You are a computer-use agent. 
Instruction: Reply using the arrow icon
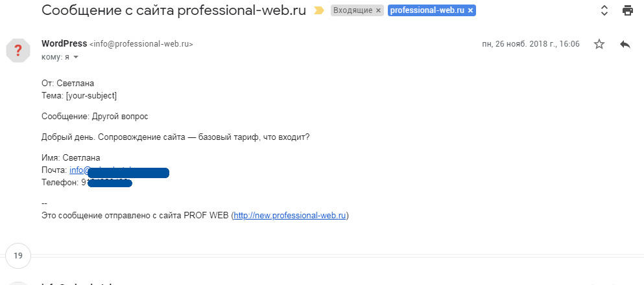point(625,44)
